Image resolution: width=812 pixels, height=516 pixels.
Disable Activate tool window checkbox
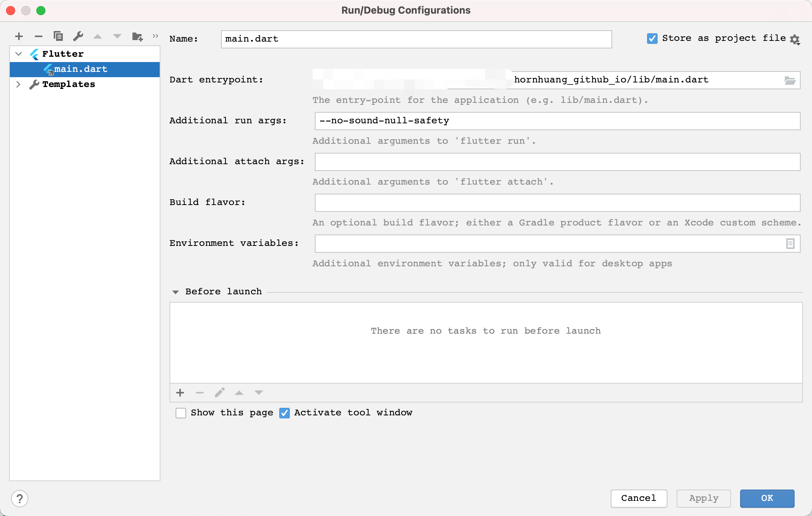coord(285,413)
